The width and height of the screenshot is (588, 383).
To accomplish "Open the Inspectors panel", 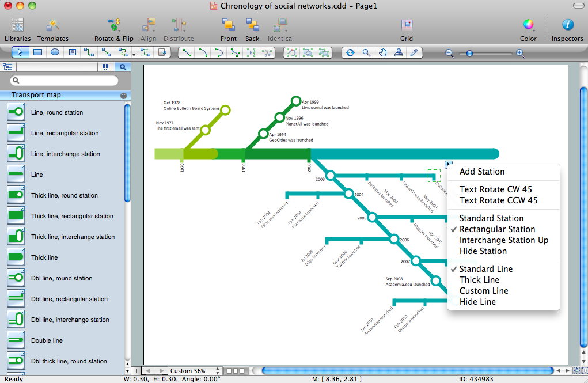I will (567, 29).
